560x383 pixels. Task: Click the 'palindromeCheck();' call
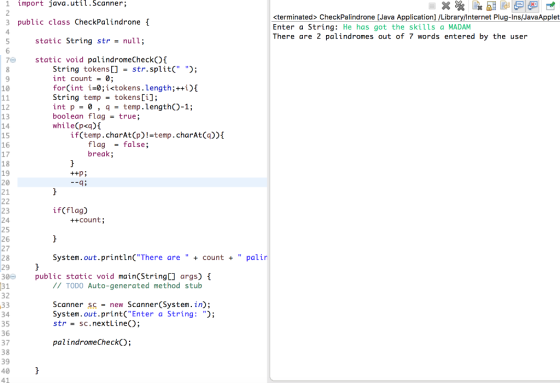tap(92, 343)
